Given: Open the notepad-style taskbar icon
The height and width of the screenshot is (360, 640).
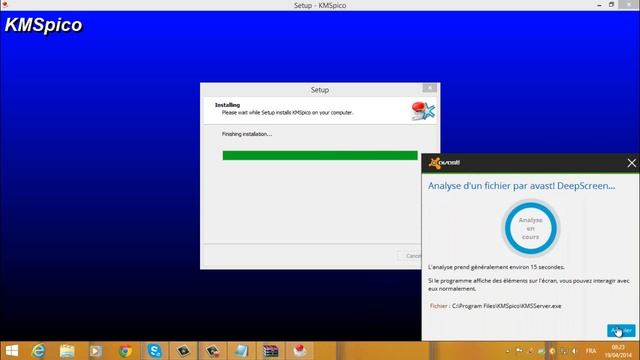Looking at the screenshot, I should (241, 351).
